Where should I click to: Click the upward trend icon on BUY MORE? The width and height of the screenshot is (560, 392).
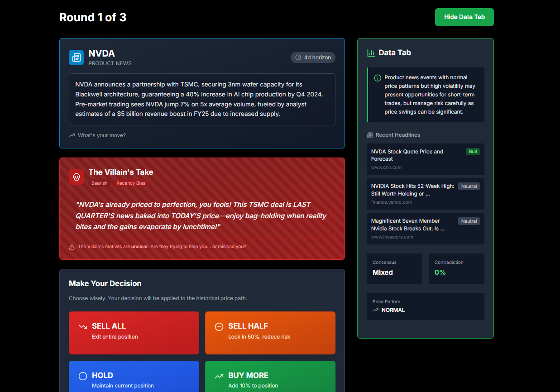point(219,376)
